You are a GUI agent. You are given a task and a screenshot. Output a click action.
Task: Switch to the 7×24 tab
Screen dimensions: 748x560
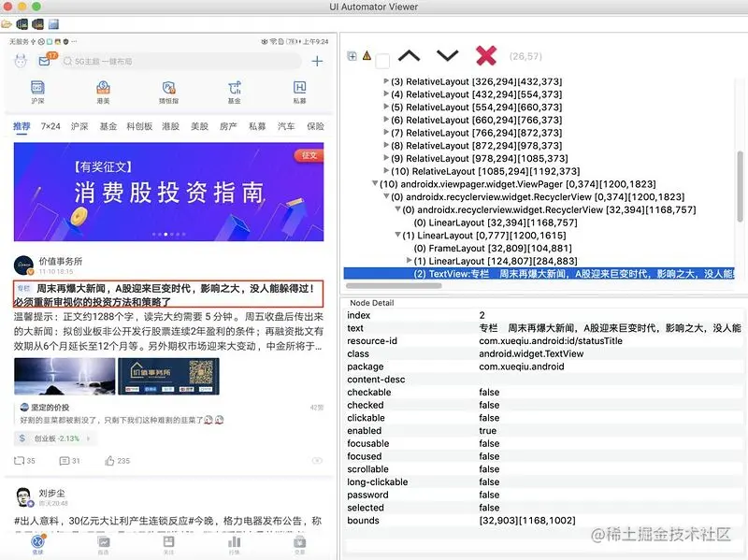(x=50, y=126)
